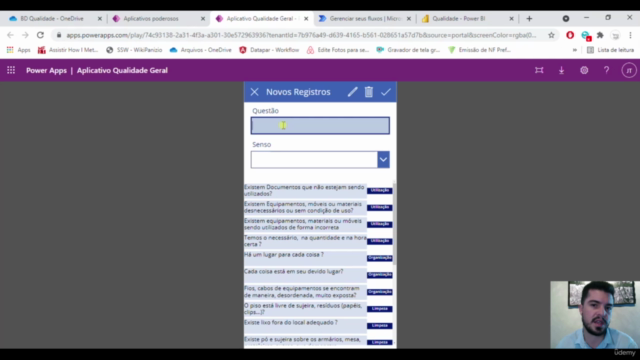Click the browser address bar URL
This screenshot has width=640, height=360.
[x=301, y=35]
